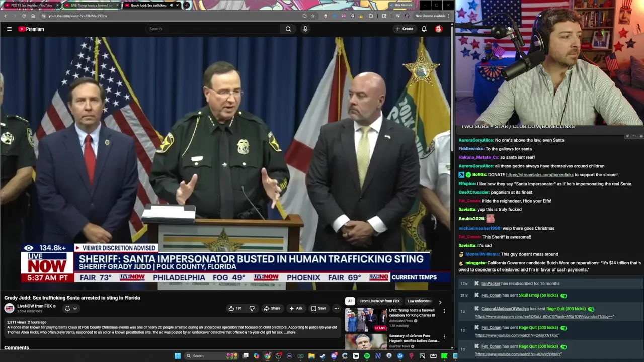Open Chrome from the taskbar
The image size is (644, 362).
click(x=267, y=356)
